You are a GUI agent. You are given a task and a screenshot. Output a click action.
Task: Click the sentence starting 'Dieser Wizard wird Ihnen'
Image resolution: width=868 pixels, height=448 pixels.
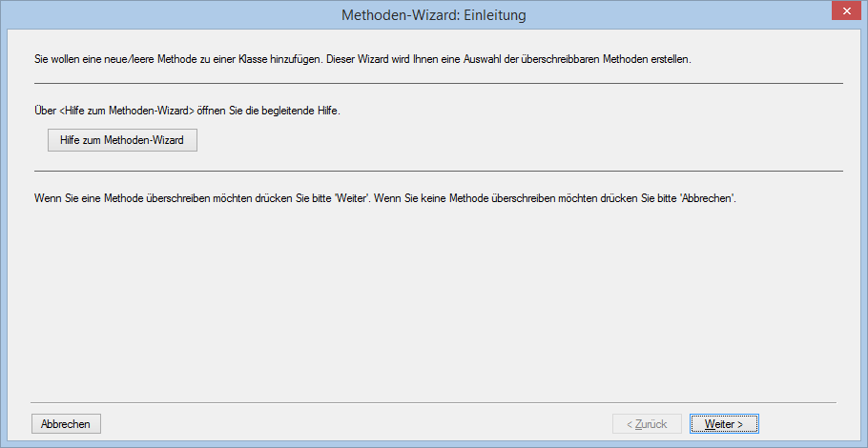point(506,59)
